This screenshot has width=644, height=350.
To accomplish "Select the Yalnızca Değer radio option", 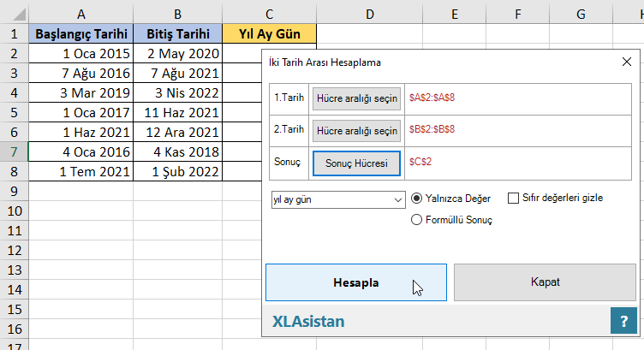I will pos(416,199).
